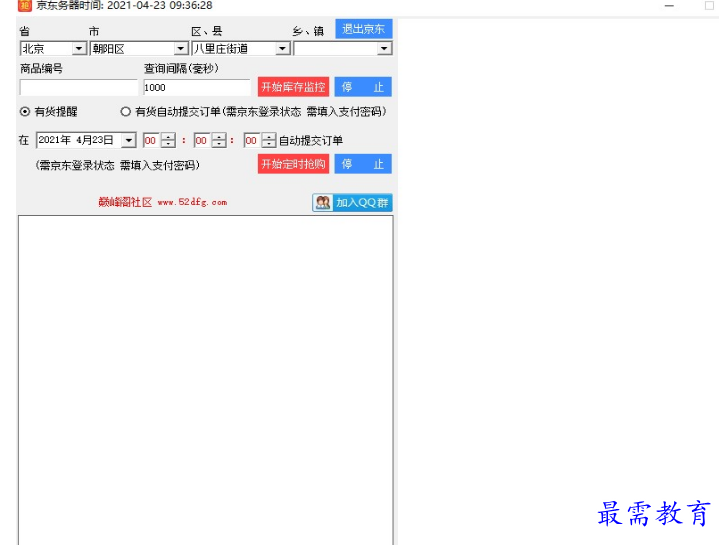Expand the empty 乡镇 dropdown
The image size is (719, 545).
pos(384,49)
